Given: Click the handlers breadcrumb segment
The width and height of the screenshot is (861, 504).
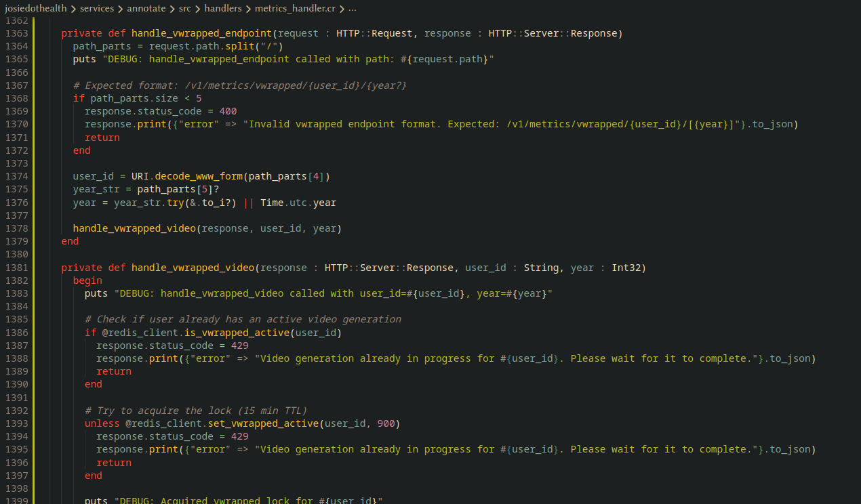Looking at the screenshot, I should (224, 9).
